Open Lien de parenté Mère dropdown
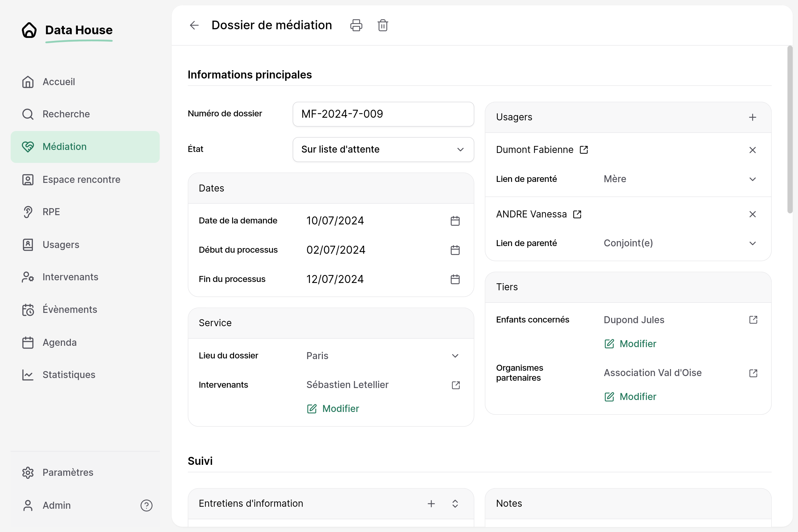Image resolution: width=798 pixels, height=532 pixels. pyautogui.click(x=680, y=179)
